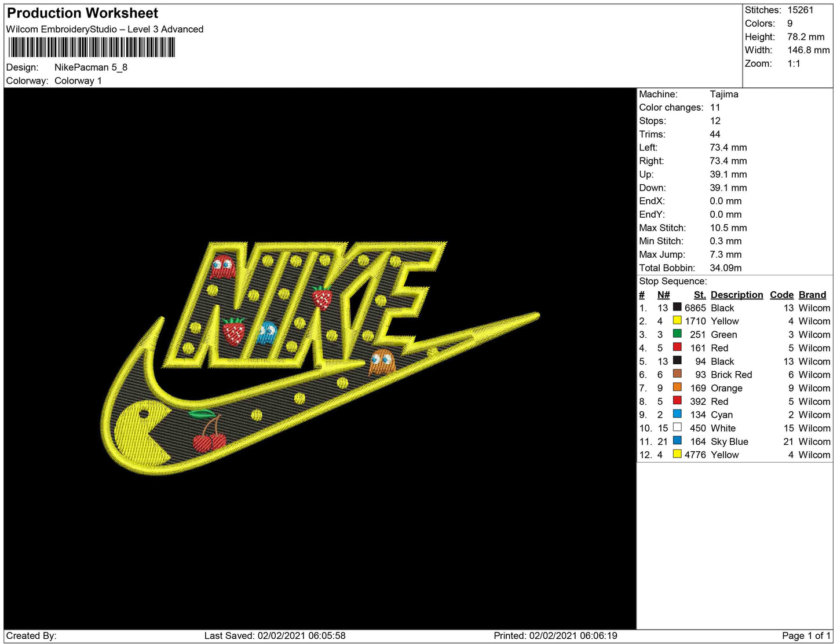Click the Page 1 of 1 footer text

(806, 635)
